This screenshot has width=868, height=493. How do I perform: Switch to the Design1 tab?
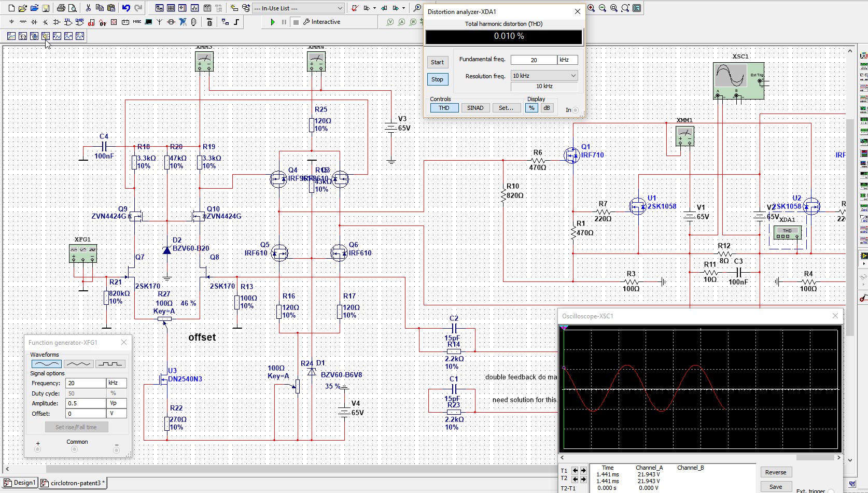point(20,483)
